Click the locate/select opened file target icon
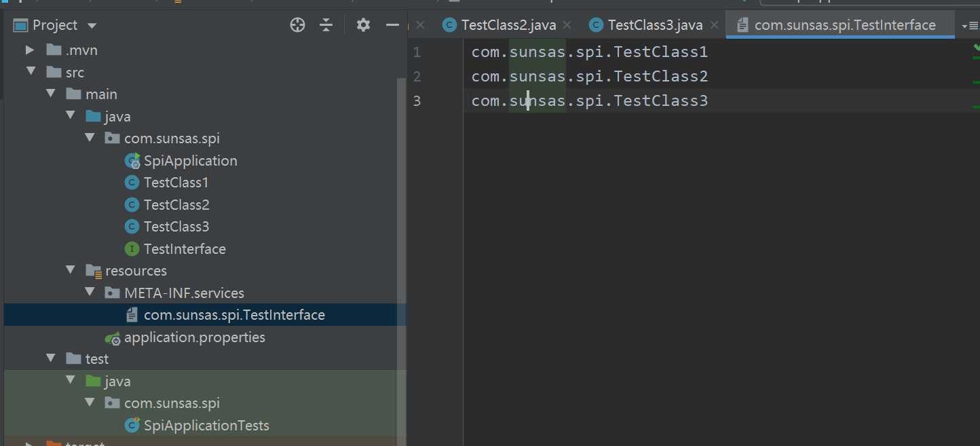The width and height of the screenshot is (980, 446). [297, 25]
